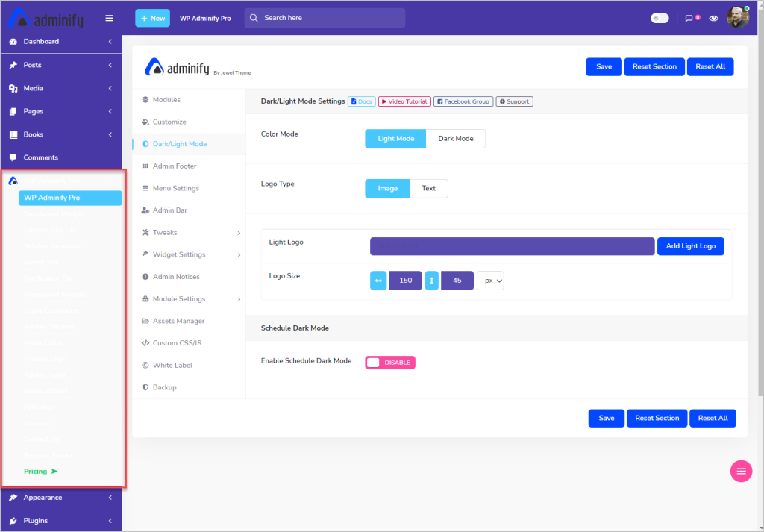Select Light Mode color mode
This screenshot has height=532, width=764.
(395, 139)
